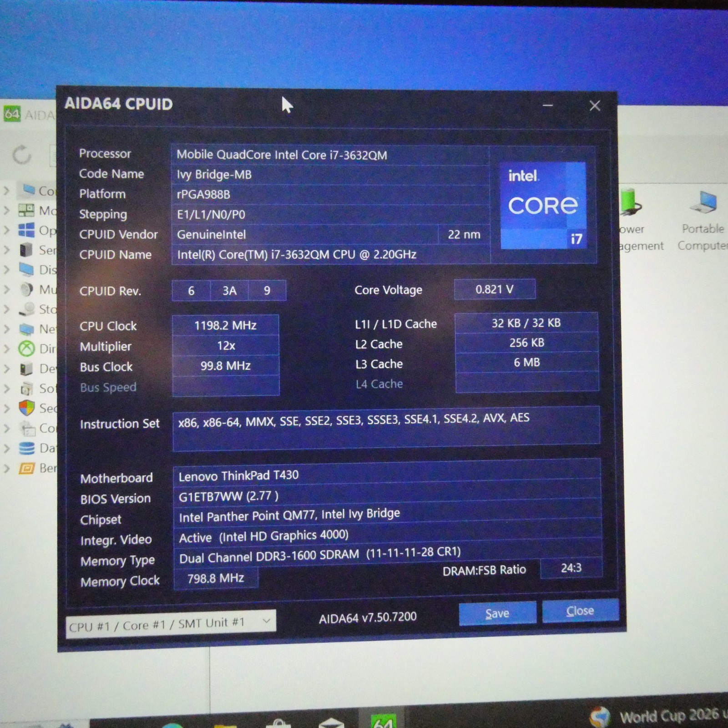The height and width of the screenshot is (728, 728).
Task: Click the CPUID Rev. 3A cell
Action: (x=229, y=291)
